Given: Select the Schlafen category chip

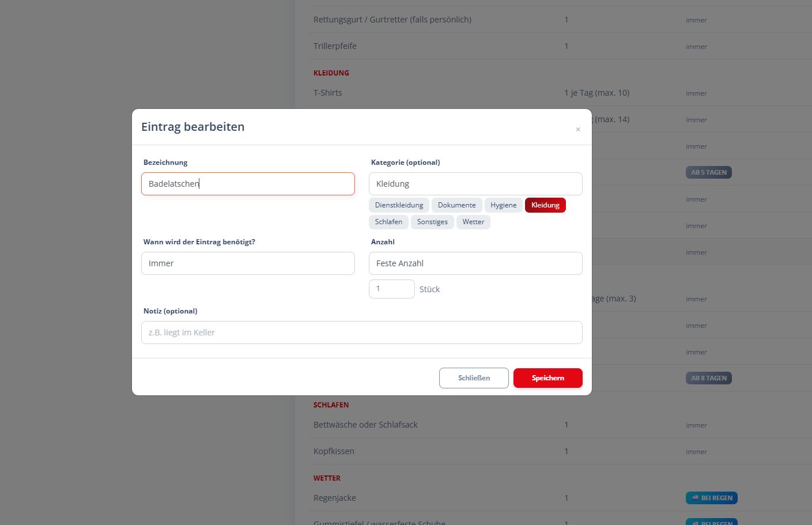Looking at the screenshot, I should click(x=388, y=222).
